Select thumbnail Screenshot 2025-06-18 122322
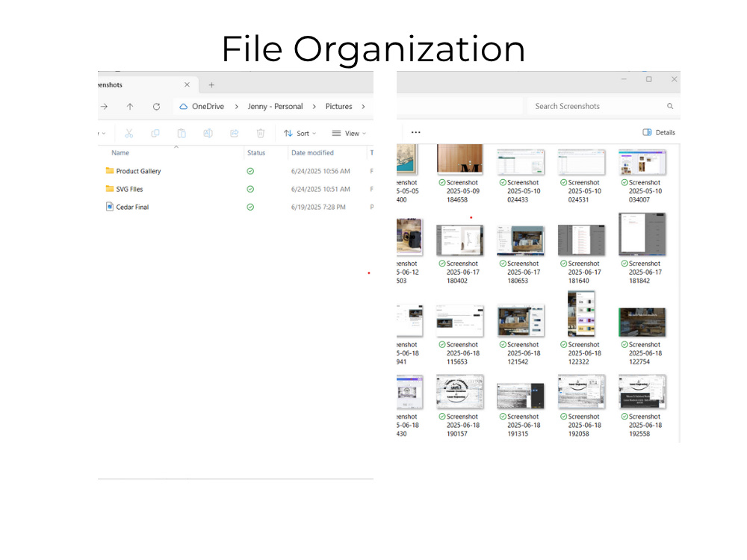The height and width of the screenshot is (560, 747). pyautogui.click(x=581, y=314)
